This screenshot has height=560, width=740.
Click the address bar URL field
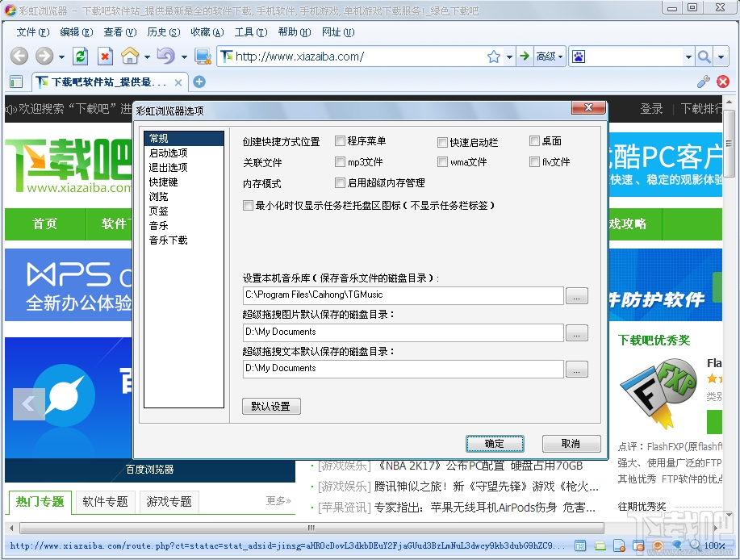pyautogui.click(x=358, y=56)
